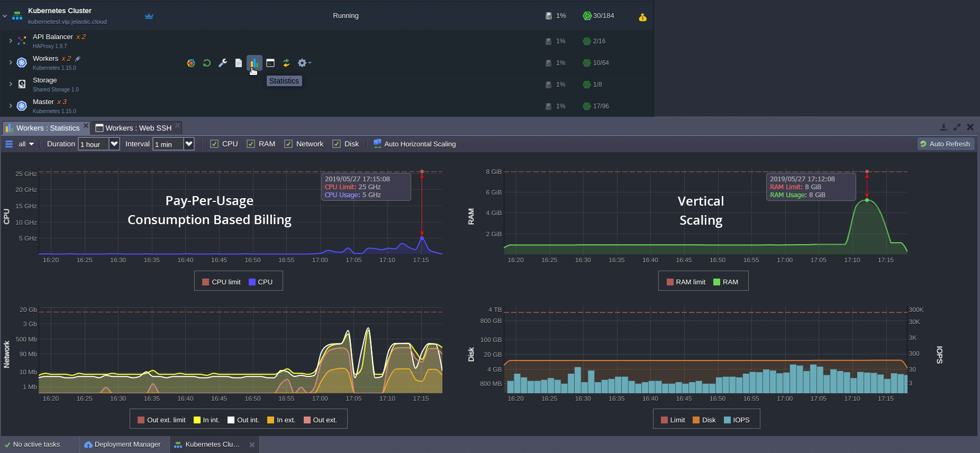The height and width of the screenshot is (453, 980).
Task: Toggle the green RAM legend swatch
Action: tap(716, 282)
